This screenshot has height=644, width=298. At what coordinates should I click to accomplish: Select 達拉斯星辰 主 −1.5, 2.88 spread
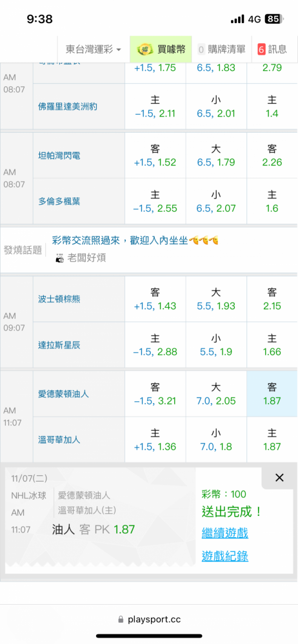[x=155, y=345]
